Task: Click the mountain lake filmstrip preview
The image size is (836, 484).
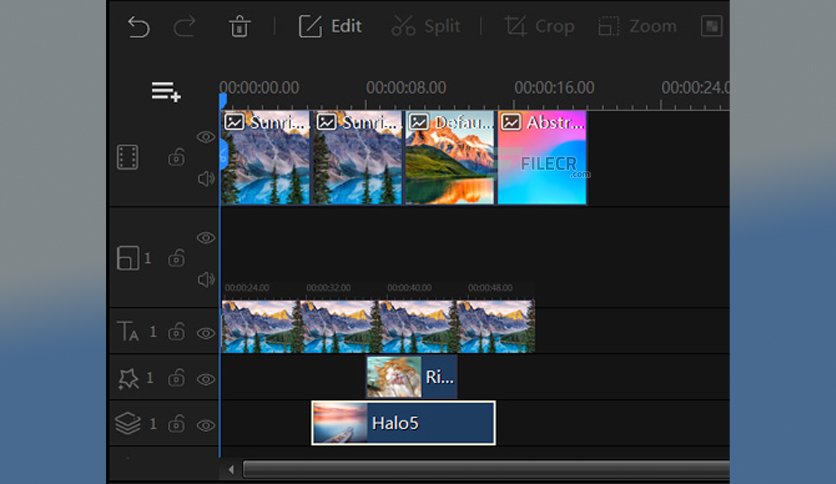Action: pyautogui.click(x=378, y=326)
